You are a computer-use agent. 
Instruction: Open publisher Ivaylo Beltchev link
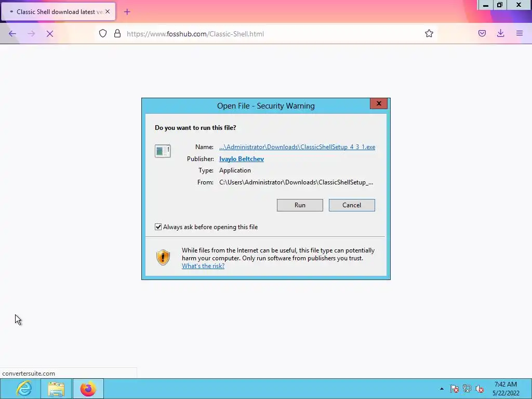242,159
